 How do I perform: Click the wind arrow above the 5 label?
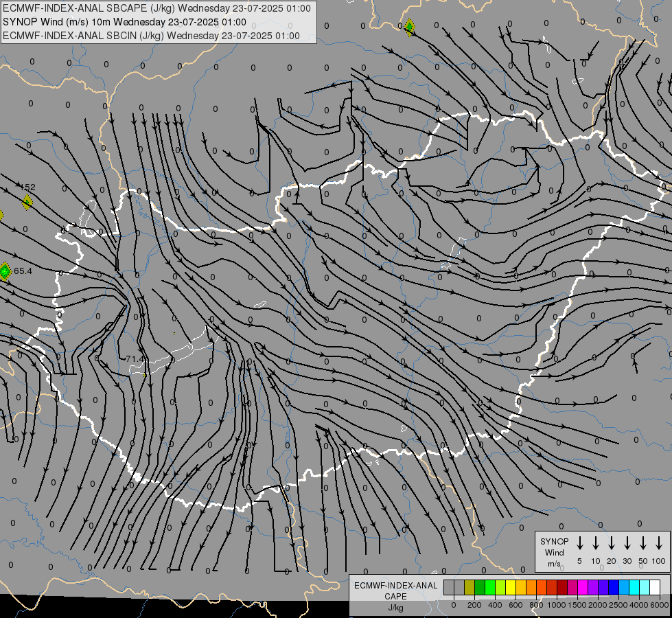coord(579,543)
